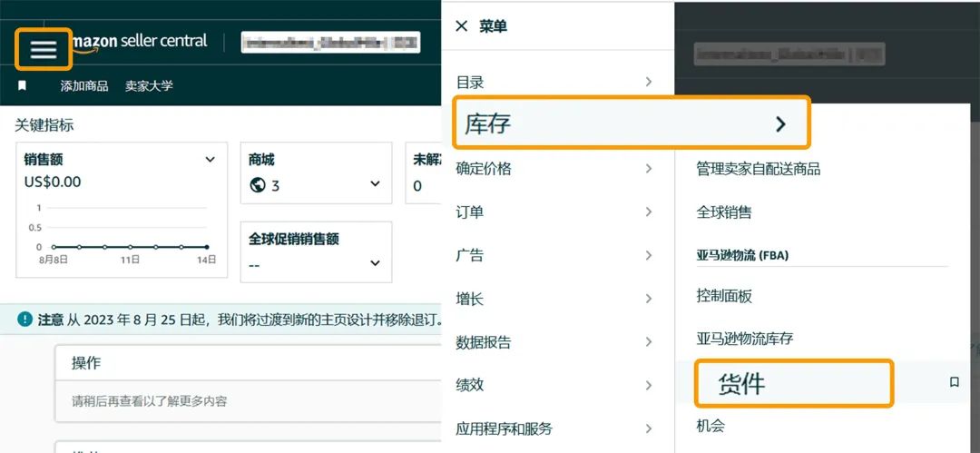Expand the 商城 card dropdown arrow

[x=375, y=185]
